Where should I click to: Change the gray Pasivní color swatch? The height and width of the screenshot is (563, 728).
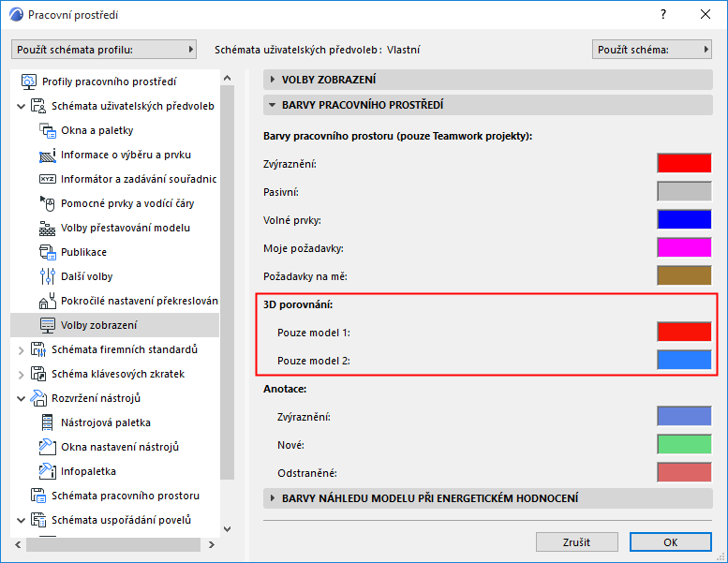click(684, 191)
